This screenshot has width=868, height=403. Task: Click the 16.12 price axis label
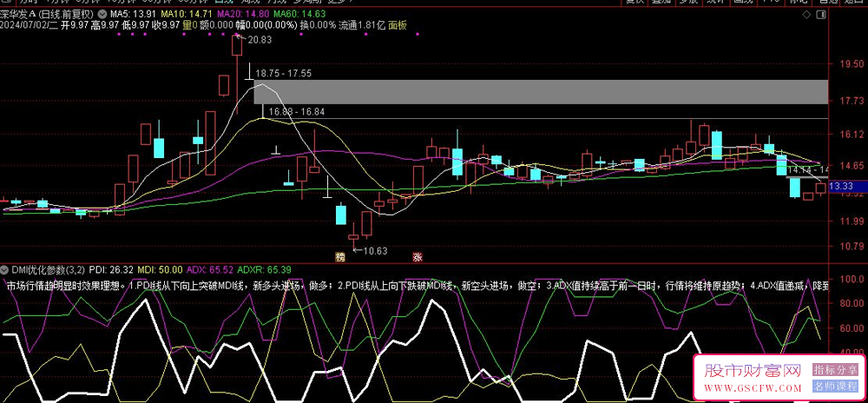click(852, 134)
